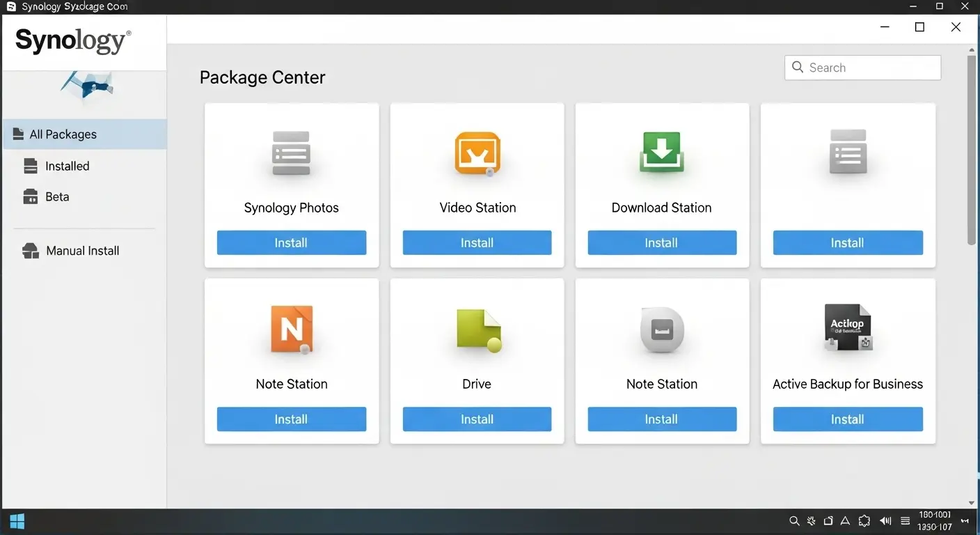Open the Active Backup for Business icon
Screen dimensions: 980x535
[848, 327]
